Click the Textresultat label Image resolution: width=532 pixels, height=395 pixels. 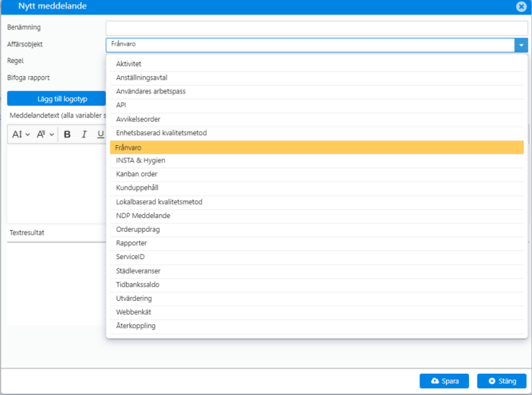[27, 232]
